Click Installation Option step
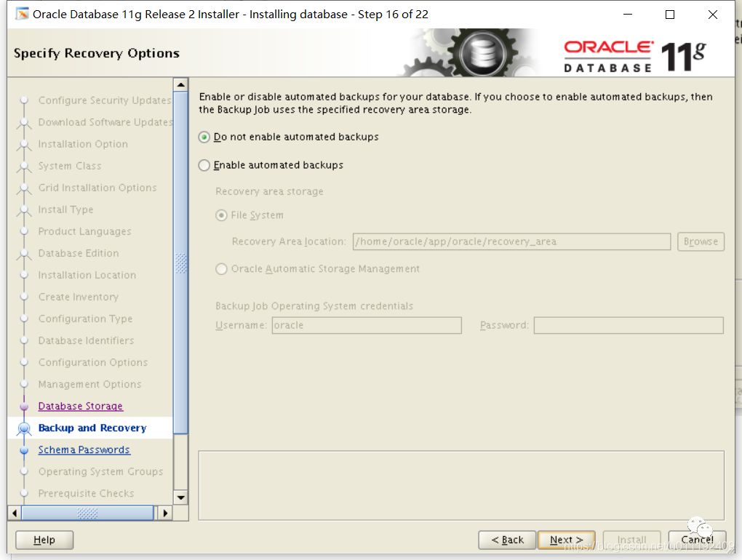 (83, 144)
